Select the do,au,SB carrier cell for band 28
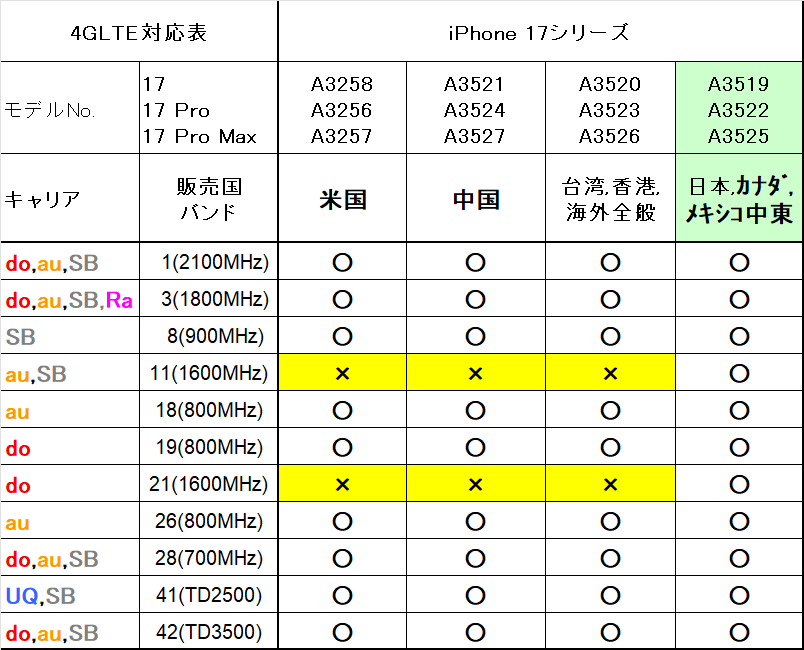Viewport: 804px width, 650px height. [x=70, y=557]
